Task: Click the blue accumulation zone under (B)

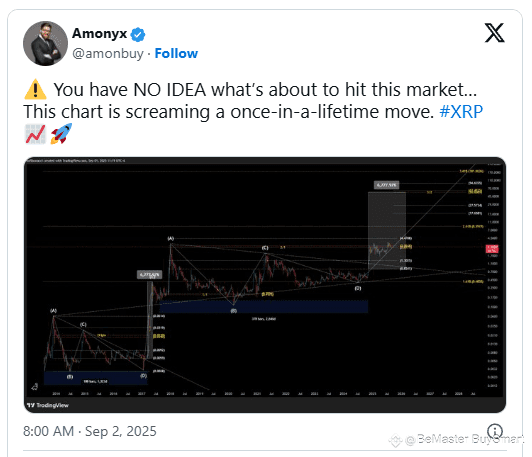Action: click(x=264, y=306)
